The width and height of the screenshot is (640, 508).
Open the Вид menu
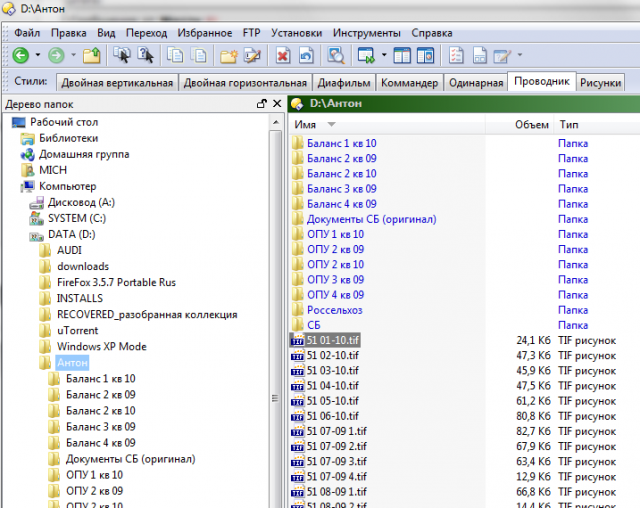point(106,33)
